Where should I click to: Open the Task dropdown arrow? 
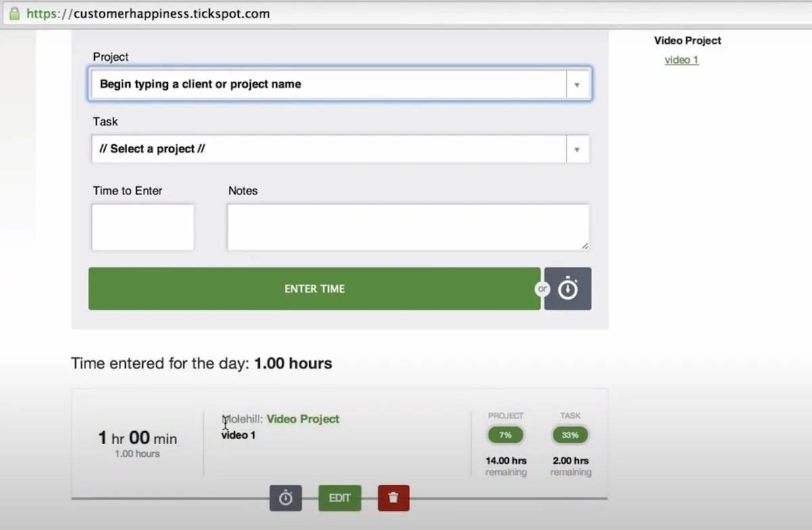coord(577,149)
